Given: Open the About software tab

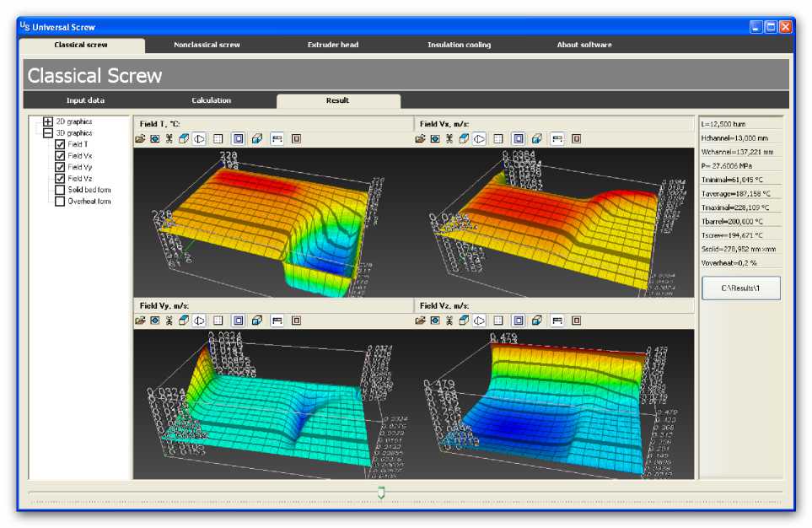Looking at the screenshot, I should pos(583,45).
